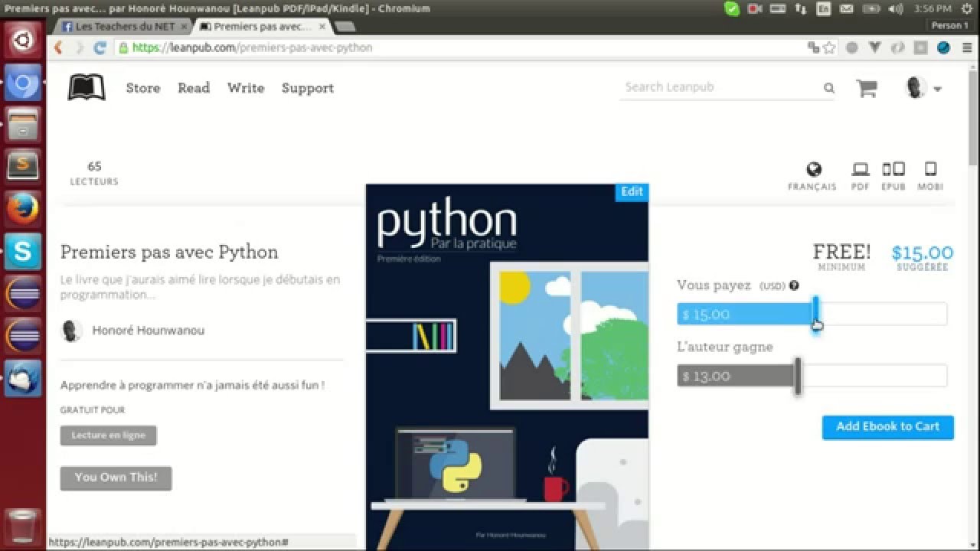Open the power menu in the top panel
This screenshot has width=980, height=551.
point(968,8)
